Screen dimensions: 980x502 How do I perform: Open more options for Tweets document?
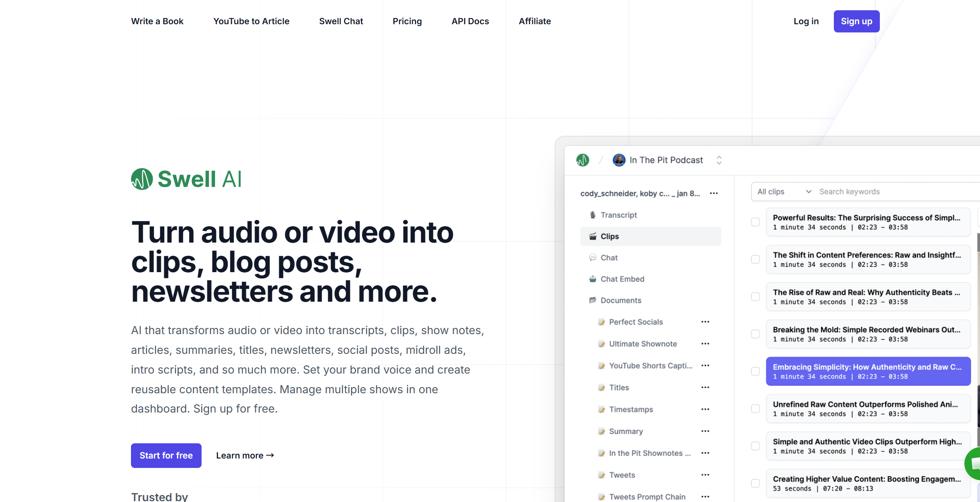[x=705, y=475]
